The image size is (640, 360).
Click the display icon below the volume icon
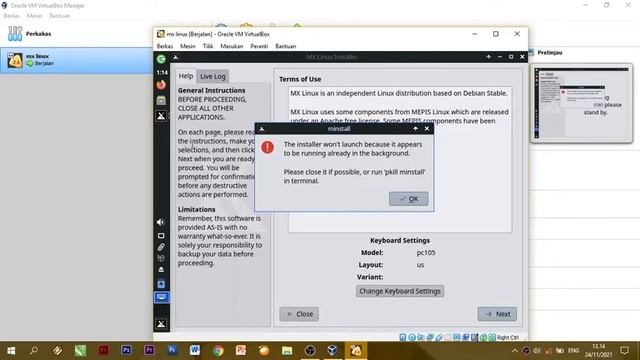pyautogui.click(x=161, y=236)
